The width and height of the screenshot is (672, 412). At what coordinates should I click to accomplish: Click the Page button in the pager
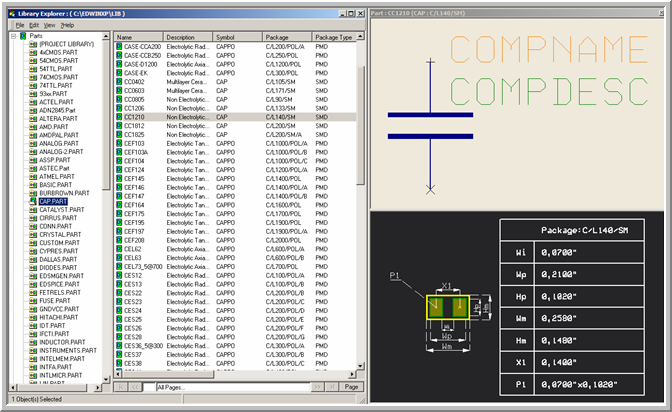click(351, 387)
